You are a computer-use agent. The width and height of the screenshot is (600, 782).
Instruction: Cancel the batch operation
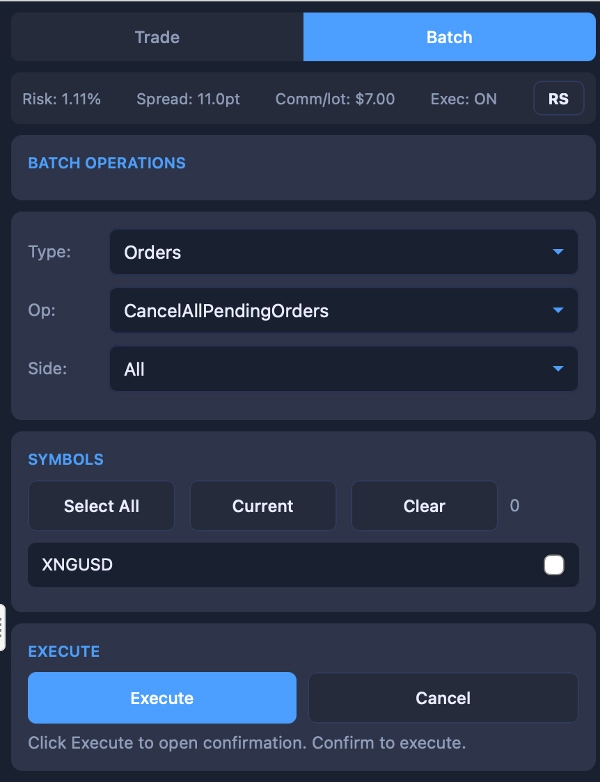point(443,698)
